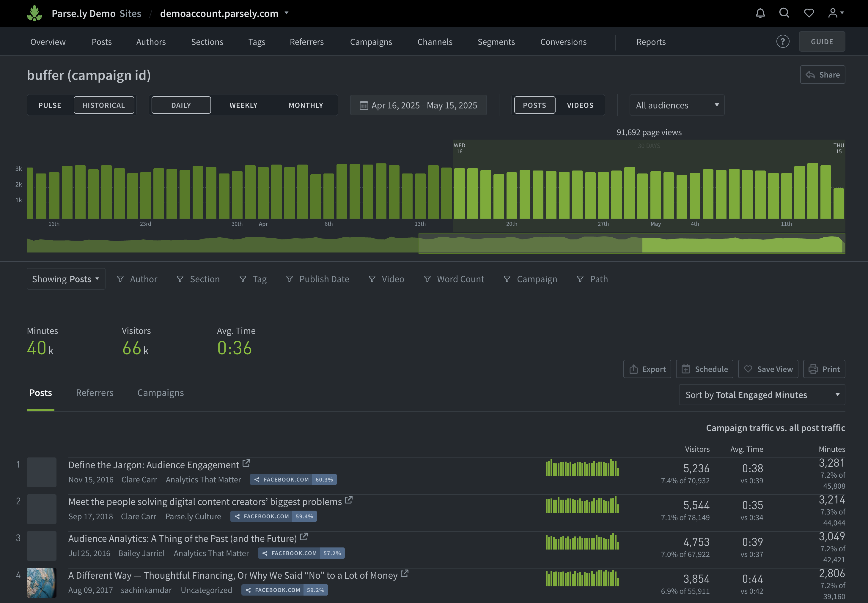This screenshot has width=868, height=603.
Task: Click sparkline chart for Define the Jargon post
Action: 582,467
